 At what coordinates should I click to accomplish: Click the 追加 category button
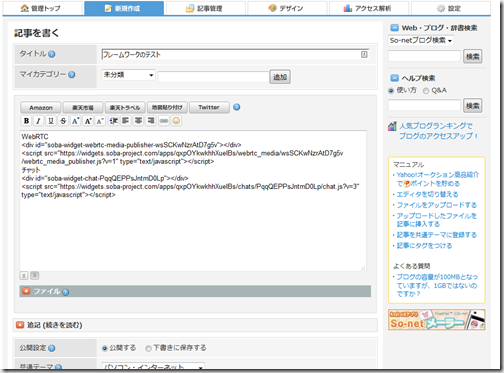coord(280,77)
